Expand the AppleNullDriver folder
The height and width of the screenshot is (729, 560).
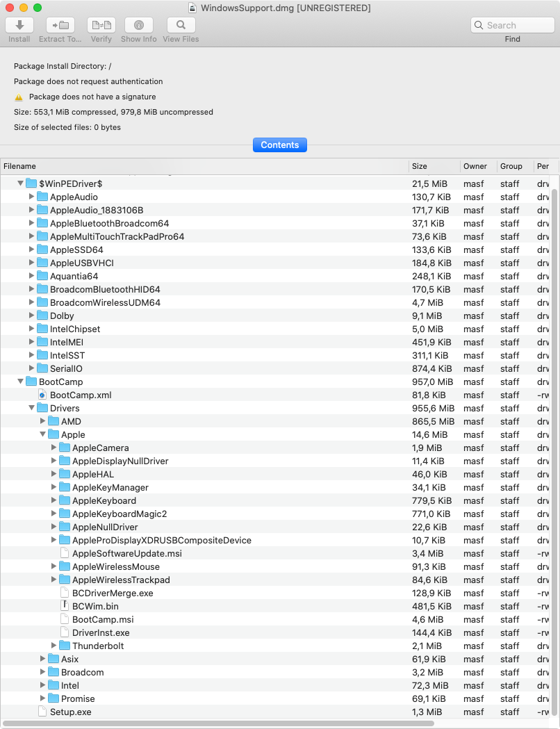click(54, 527)
